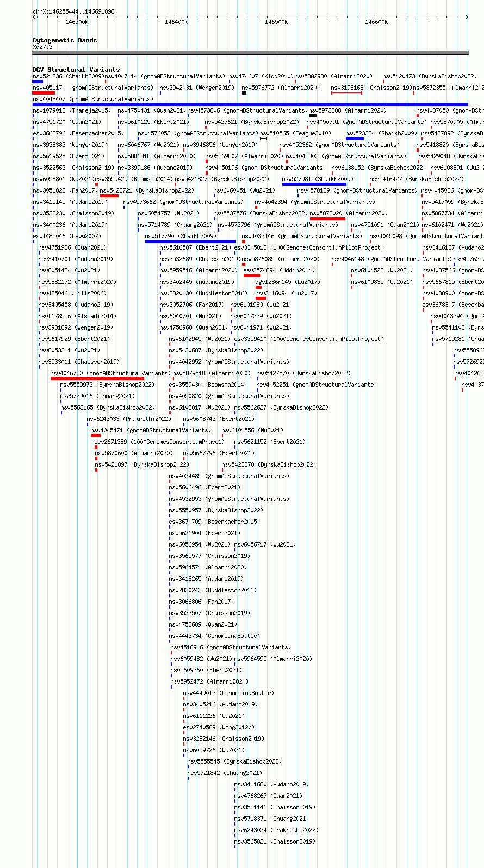Select the Xq27.3 cytogenetic band bar
This screenshot has height=868, width=484.
[250, 53]
